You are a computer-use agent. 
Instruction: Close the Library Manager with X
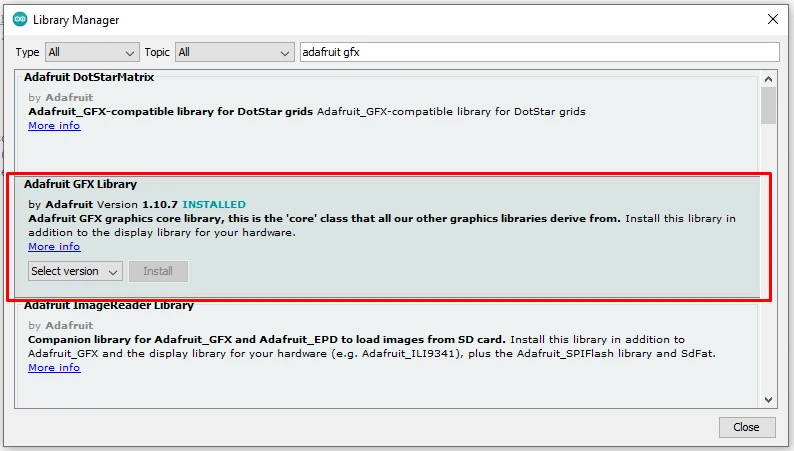[773, 19]
